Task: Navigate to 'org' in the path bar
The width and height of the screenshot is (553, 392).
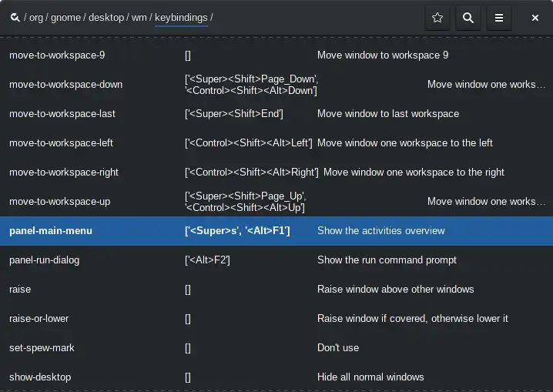Action: click(36, 17)
